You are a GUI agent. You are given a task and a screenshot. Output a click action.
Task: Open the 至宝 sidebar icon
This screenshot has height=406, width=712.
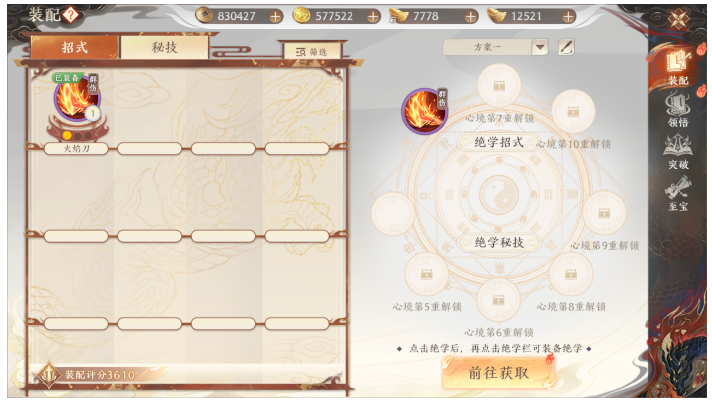pyautogui.click(x=677, y=194)
